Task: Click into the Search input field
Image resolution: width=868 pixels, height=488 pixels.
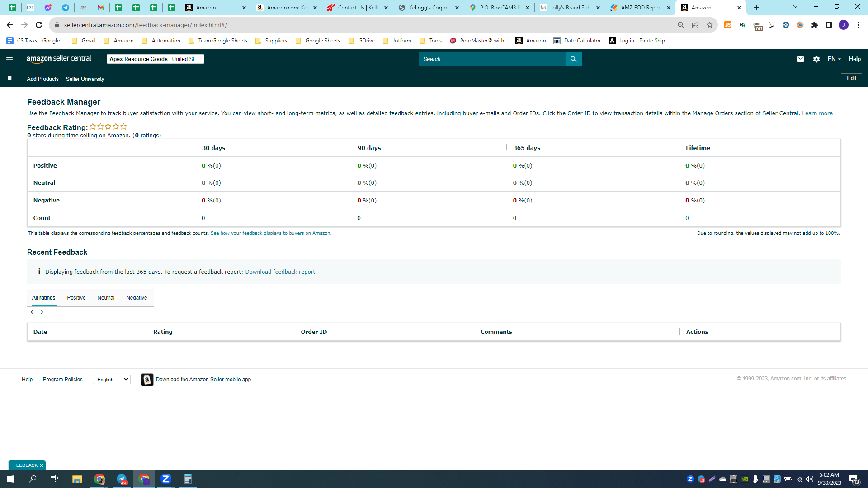Action: point(492,59)
